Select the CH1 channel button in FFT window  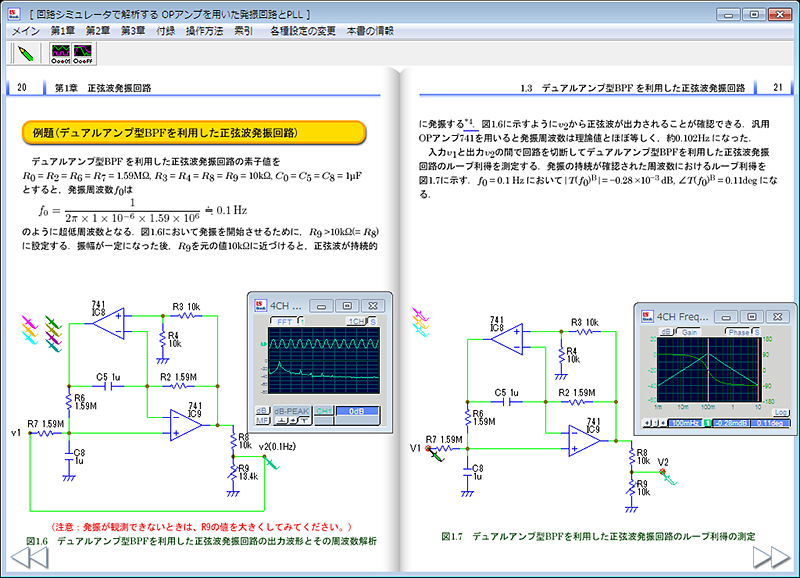tap(323, 411)
